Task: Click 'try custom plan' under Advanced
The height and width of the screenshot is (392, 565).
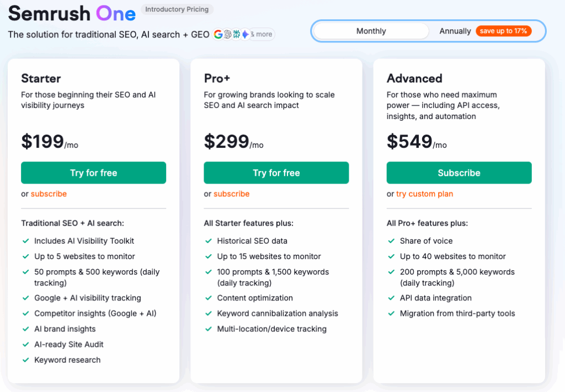Action: coord(424,194)
